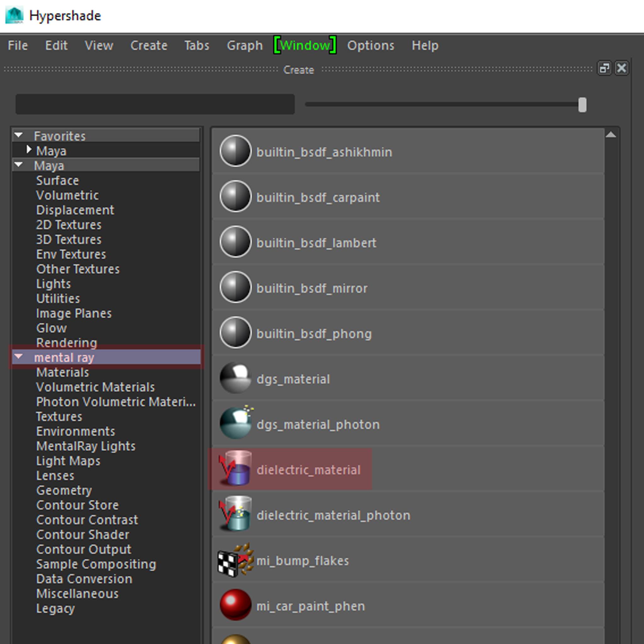Open the Window menu
The width and height of the screenshot is (644, 644).
(305, 45)
